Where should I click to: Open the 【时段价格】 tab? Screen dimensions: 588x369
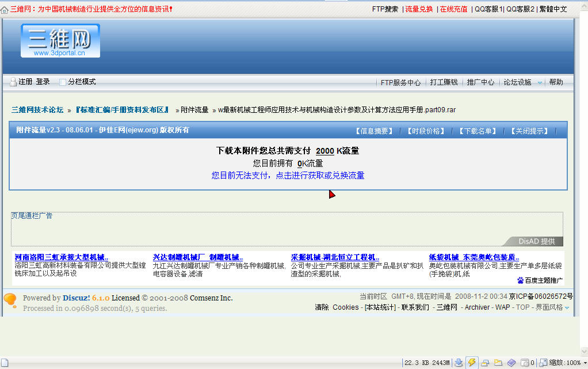pyautogui.click(x=426, y=131)
